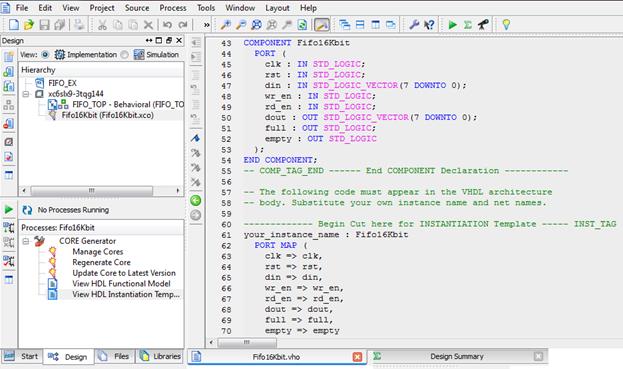623x369 pixels.
Task: Click the New file toolbar icon
Action: tap(14, 25)
